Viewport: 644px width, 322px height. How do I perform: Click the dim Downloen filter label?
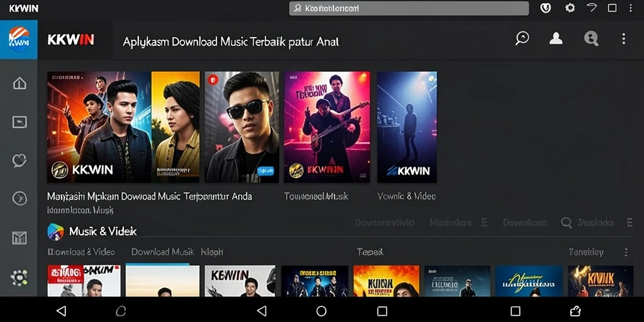click(525, 223)
